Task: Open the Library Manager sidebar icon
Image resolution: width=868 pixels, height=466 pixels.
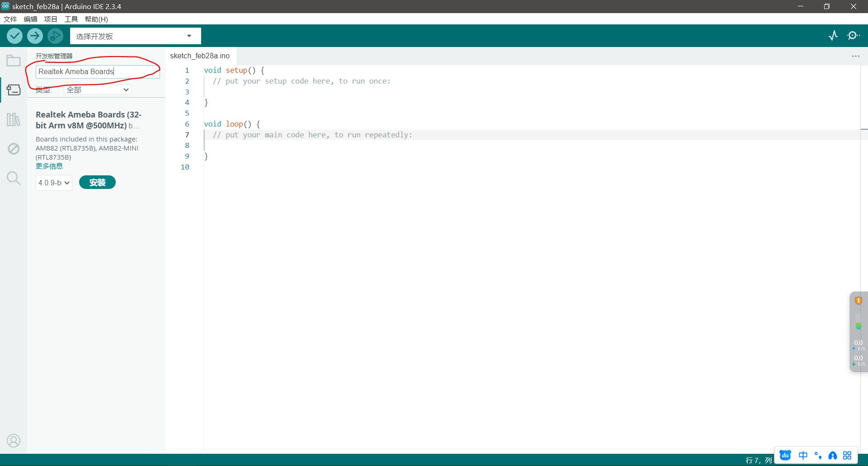Action: (x=14, y=119)
